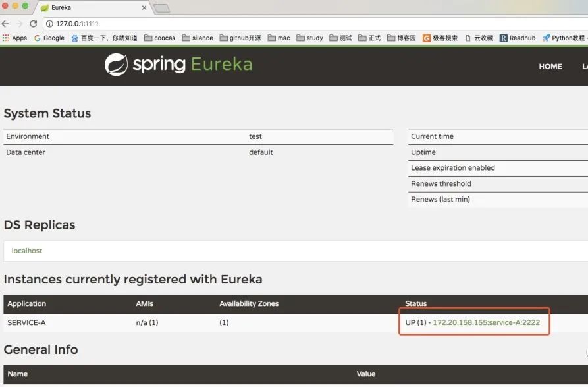Click the 'test' environment value
Image resolution: width=588 pixels, height=387 pixels.
tap(255, 136)
